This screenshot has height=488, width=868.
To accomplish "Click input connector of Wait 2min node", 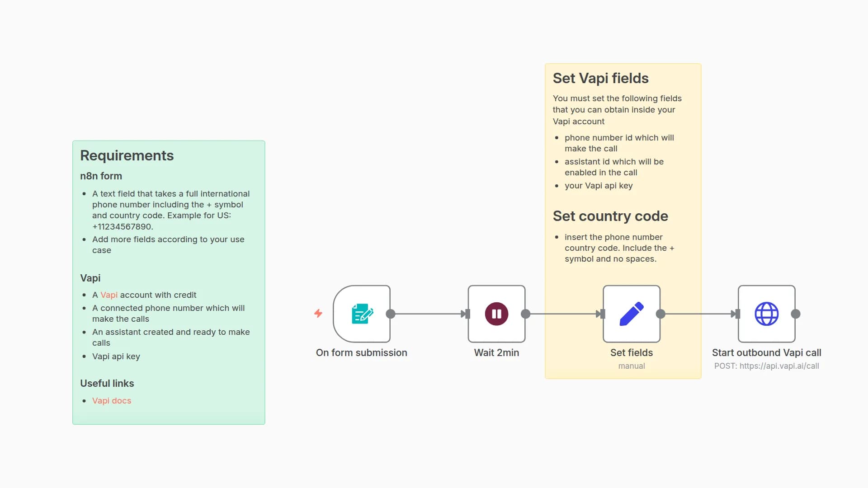I will point(467,314).
